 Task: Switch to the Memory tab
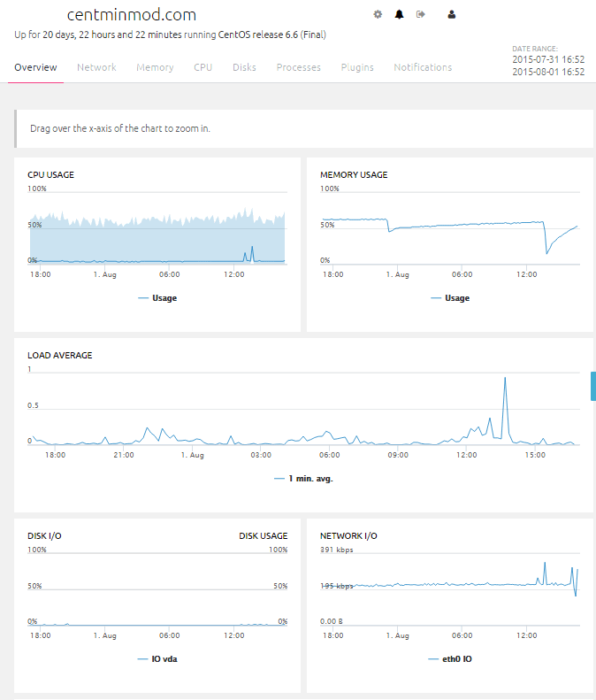(x=155, y=67)
